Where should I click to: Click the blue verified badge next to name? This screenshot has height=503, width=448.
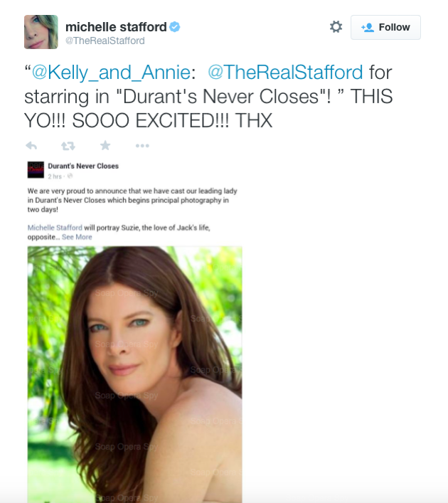pos(175,27)
